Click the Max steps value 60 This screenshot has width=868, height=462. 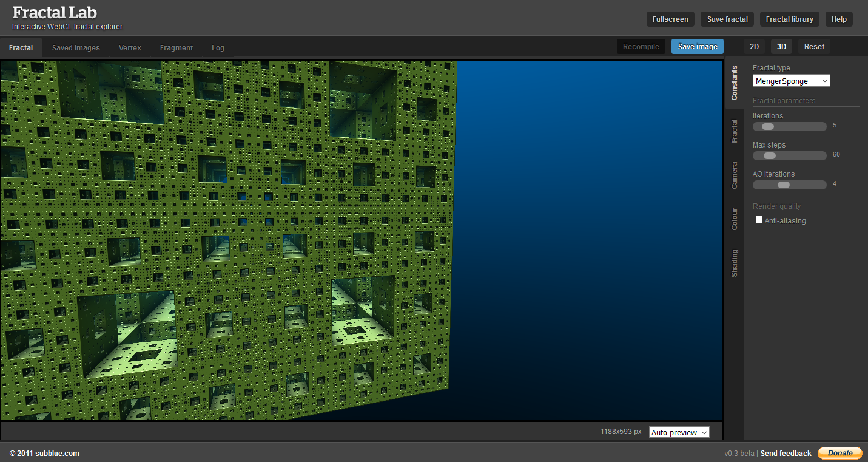click(x=836, y=155)
